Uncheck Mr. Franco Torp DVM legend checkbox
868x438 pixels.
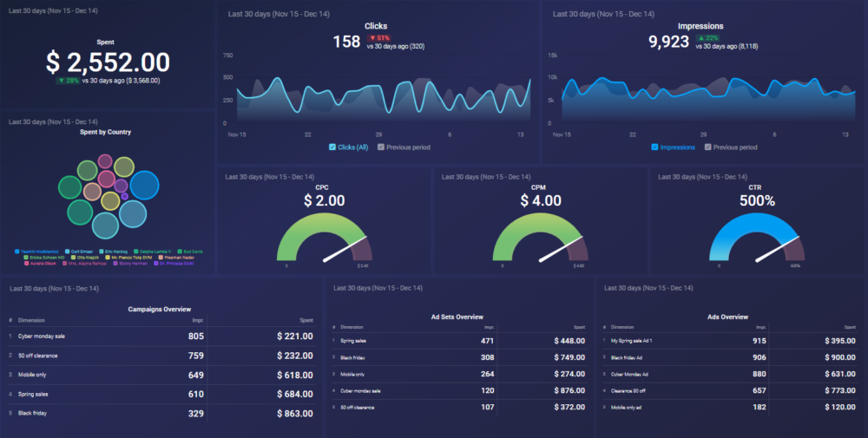click(108, 257)
